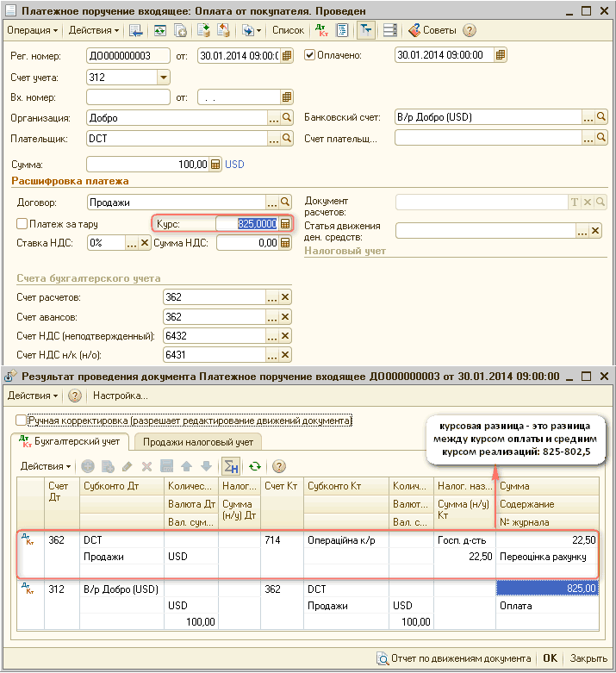616x673 pixels.
Task: Open the help question mark in top toolbar
Action: [470, 30]
